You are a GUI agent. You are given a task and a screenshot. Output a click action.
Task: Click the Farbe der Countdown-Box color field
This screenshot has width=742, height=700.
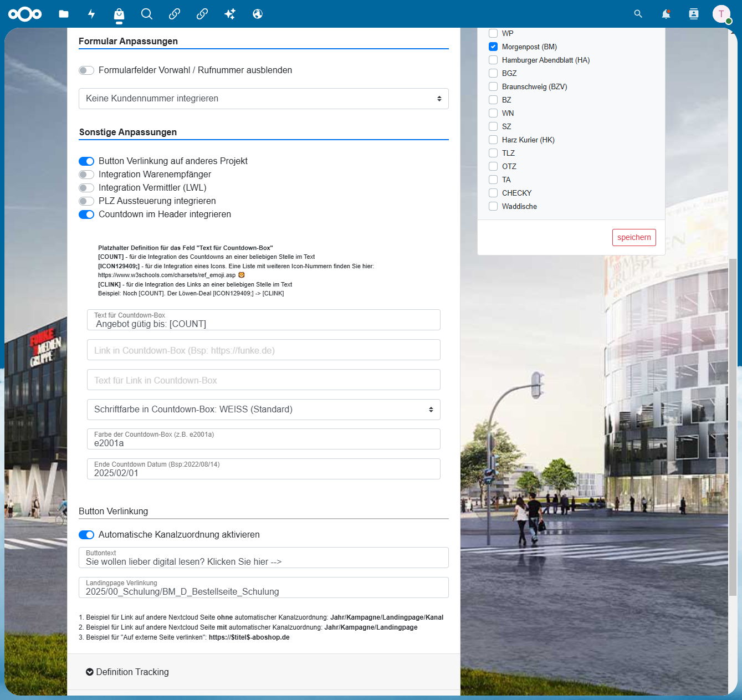[x=264, y=439]
